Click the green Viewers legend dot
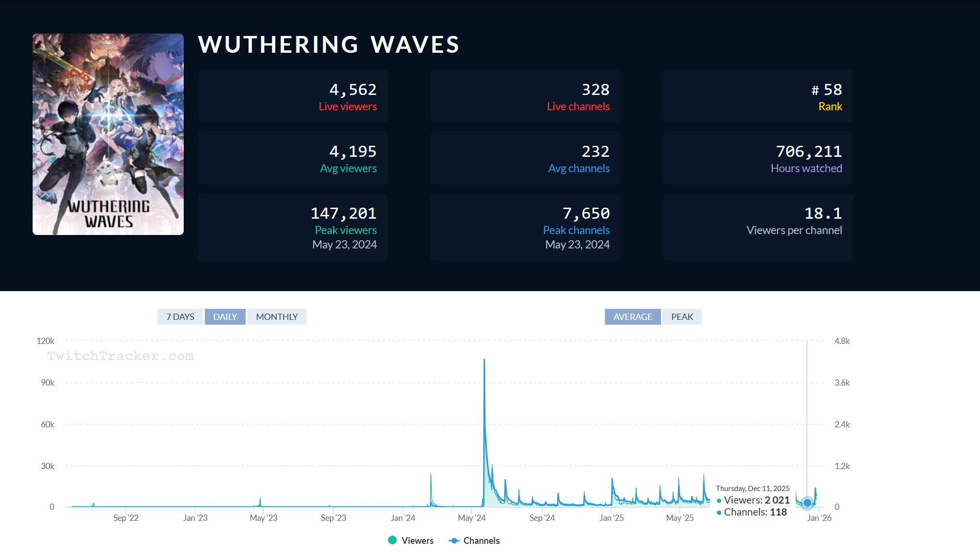The width and height of the screenshot is (980, 552). [x=392, y=540]
